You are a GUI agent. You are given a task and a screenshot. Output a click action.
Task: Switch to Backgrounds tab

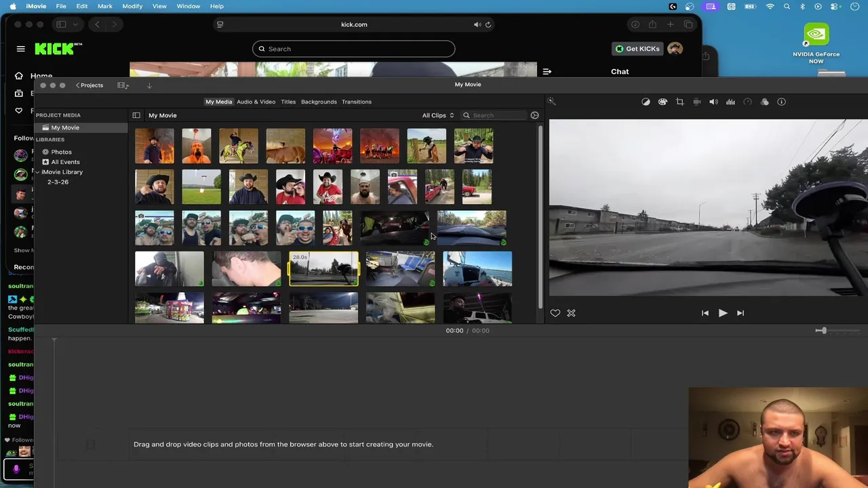tap(319, 102)
